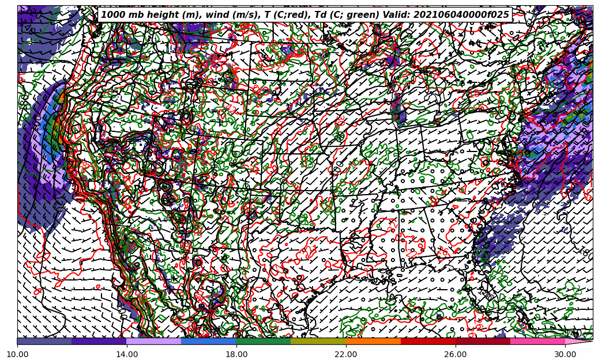The height and width of the screenshot is (364, 598).
Task: Select the 22.00 colorbar tick label
Action: click(x=346, y=354)
